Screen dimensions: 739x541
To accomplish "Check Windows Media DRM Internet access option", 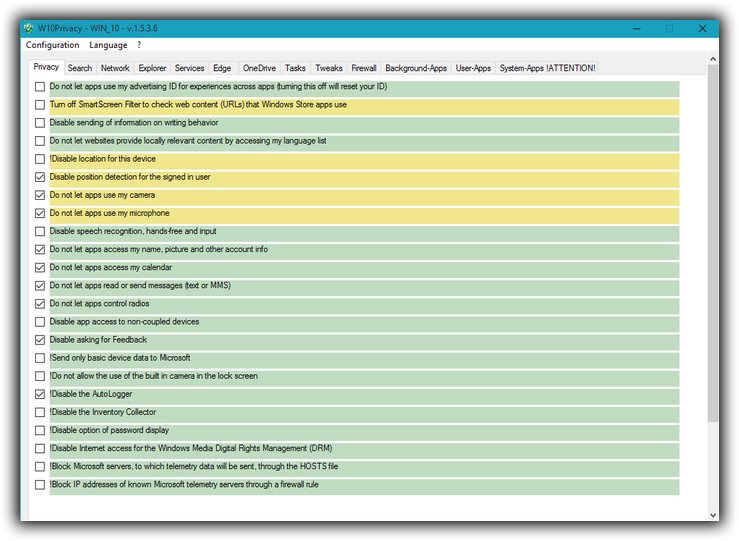I will click(x=40, y=449).
